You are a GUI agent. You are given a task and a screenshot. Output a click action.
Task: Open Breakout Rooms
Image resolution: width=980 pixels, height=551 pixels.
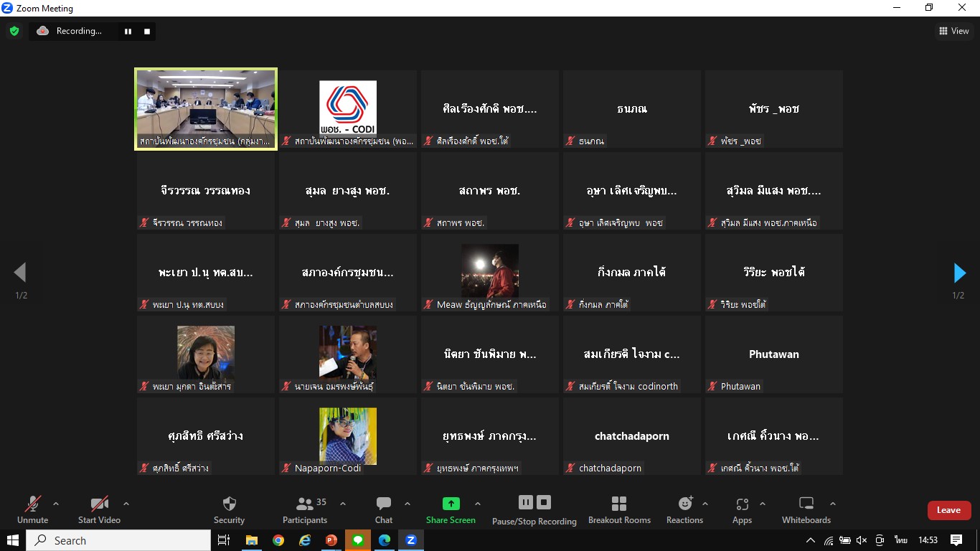[618, 509]
